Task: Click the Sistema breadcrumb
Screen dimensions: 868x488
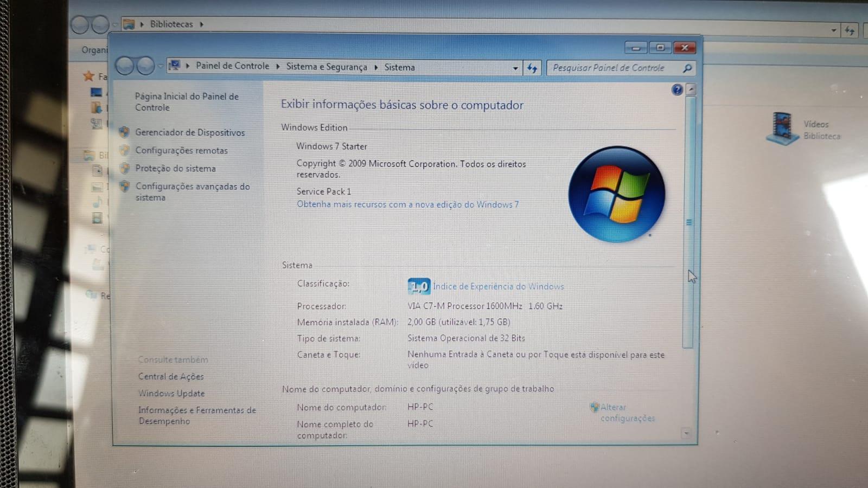Action: pos(399,67)
